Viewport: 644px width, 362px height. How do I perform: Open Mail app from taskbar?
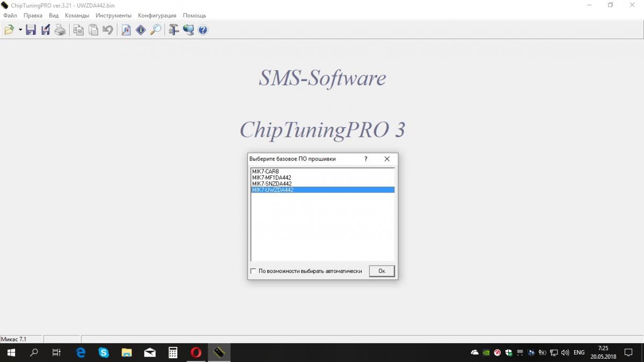(150, 353)
